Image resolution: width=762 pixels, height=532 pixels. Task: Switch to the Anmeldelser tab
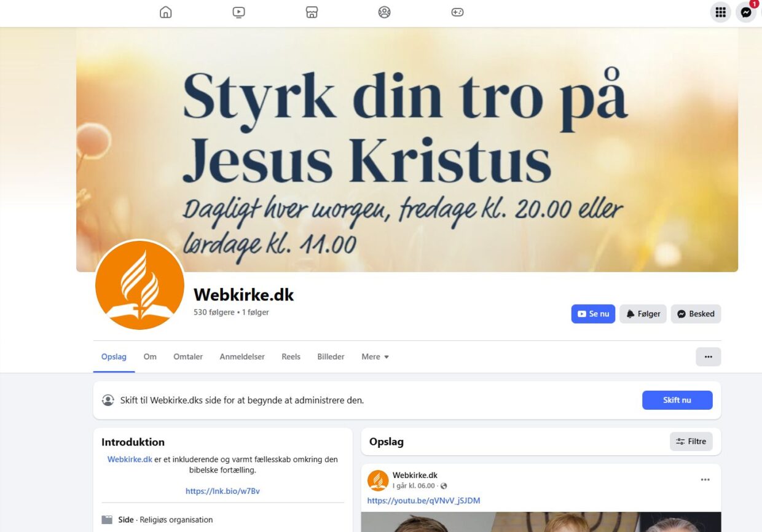242,357
